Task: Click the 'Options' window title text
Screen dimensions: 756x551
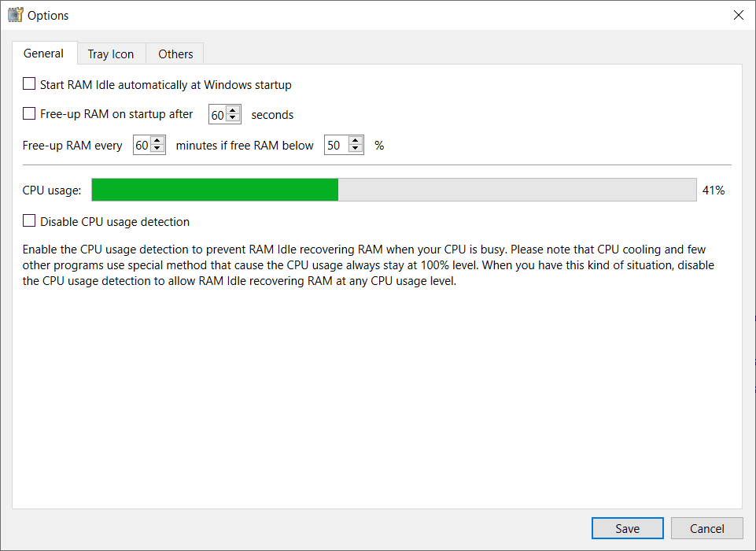Action: pos(48,16)
